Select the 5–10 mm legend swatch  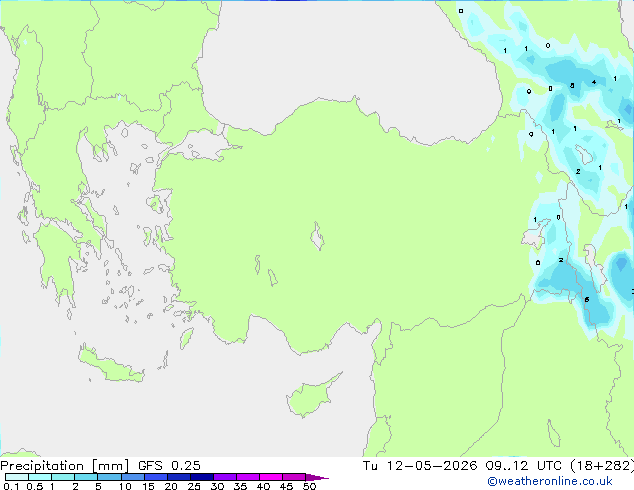coord(109,477)
